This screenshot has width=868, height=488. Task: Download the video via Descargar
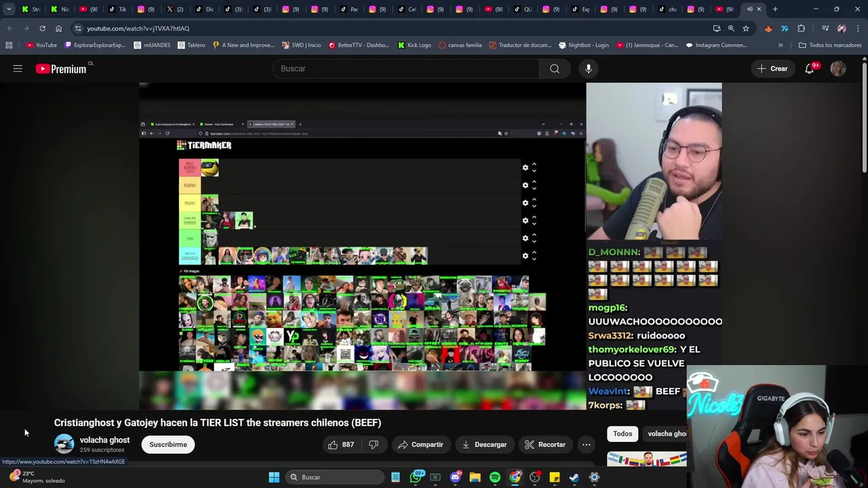coord(484,445)
